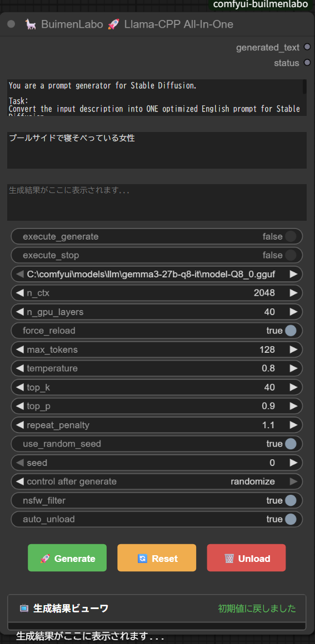Click the system prompt scrollbar
This screenshot has width=315, height=644.
pos(304,87)
